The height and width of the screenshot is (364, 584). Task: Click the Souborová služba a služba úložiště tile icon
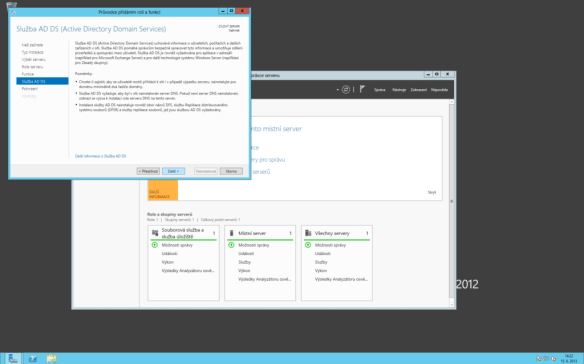(x=155, y=233)
